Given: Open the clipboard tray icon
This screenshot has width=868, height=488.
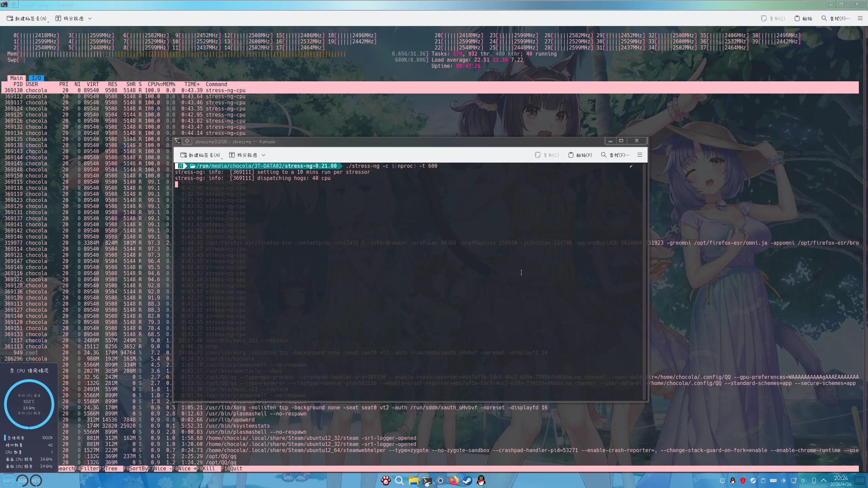Looking at the screenshot, I should (763, 481).
